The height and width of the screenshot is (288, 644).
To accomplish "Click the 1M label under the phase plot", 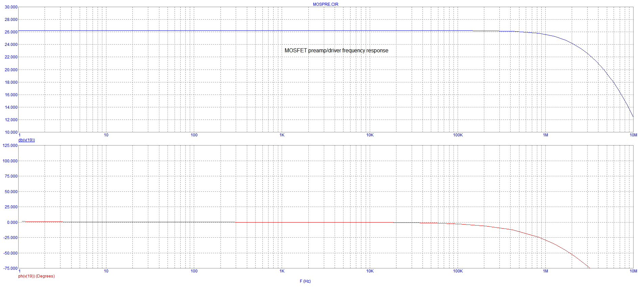I will [545, 271].
